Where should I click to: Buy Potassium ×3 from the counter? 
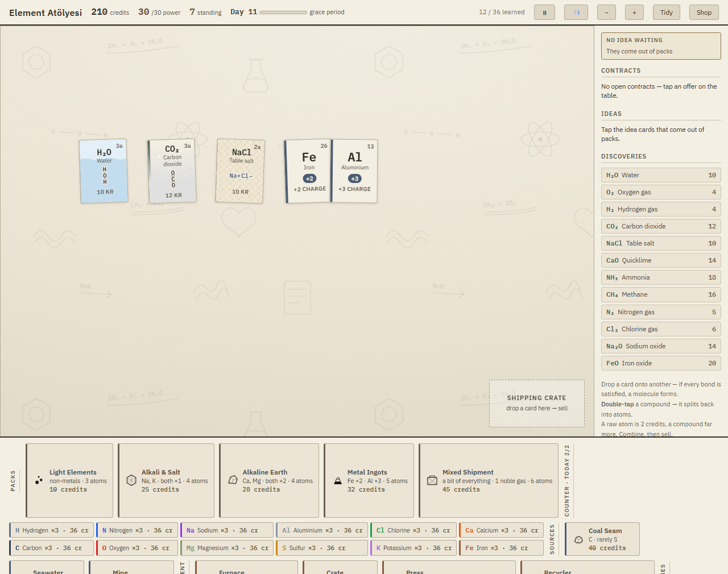(x=413, y=548)
